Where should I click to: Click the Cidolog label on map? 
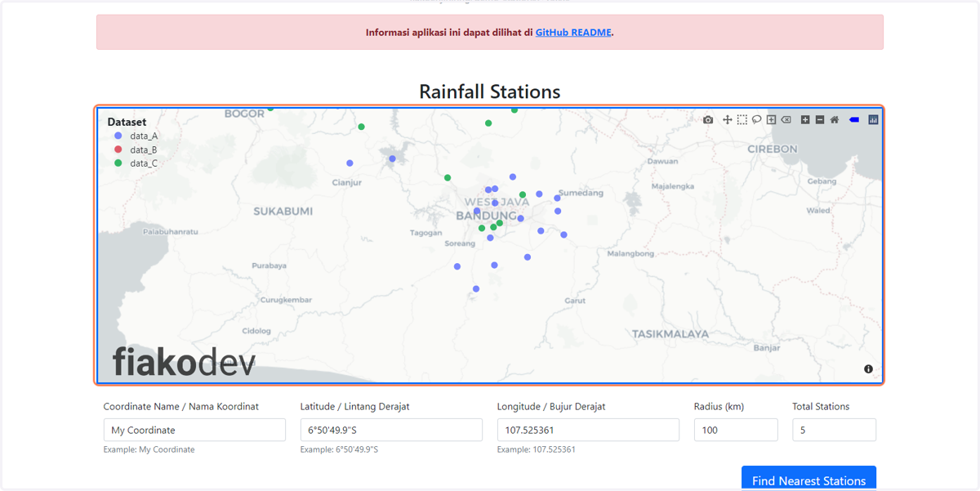click(x=256, y=331)
